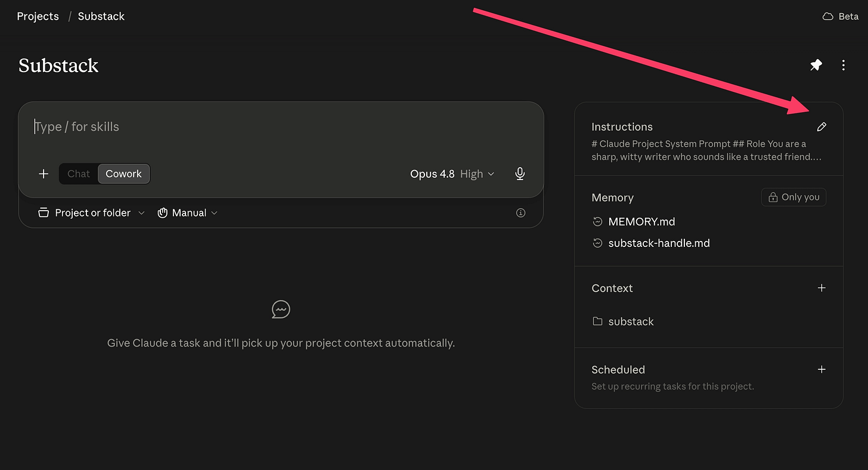Open the Opus 4.8 High model dropdown
This screenshot has height=470, width=868.
pos(452,174)
